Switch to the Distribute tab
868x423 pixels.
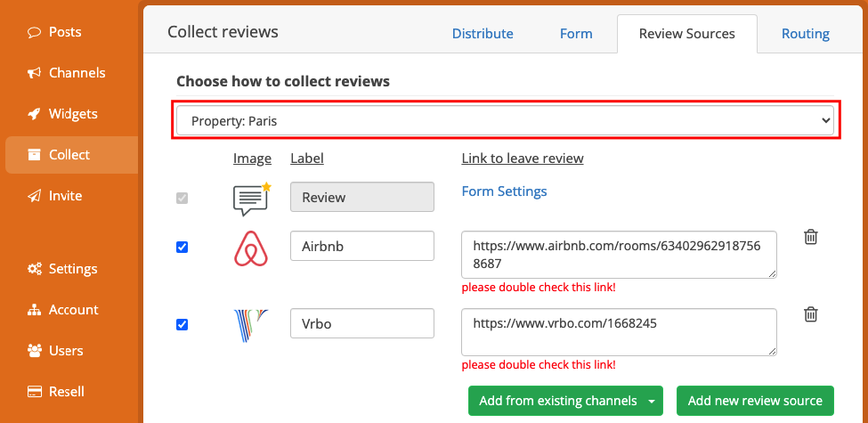click(x=483, y=34)
